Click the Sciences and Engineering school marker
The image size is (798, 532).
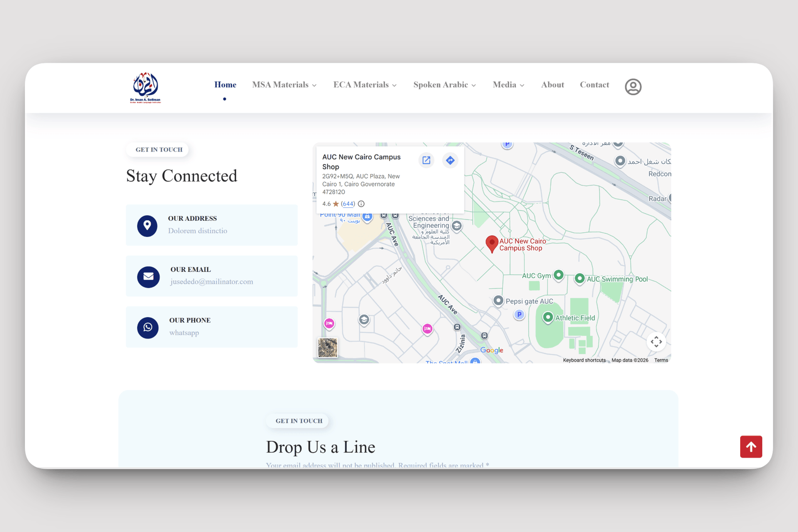(456, 226)
